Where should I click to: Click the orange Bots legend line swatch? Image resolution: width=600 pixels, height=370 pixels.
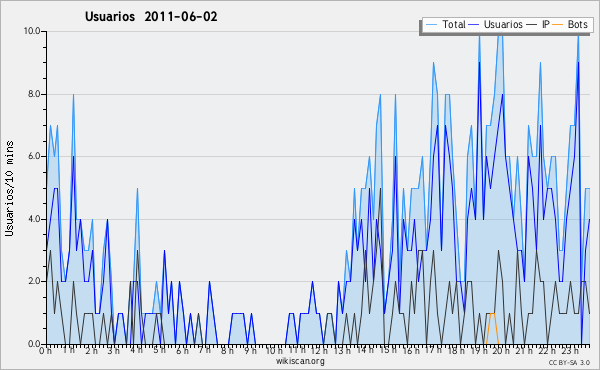(x=558, y=25)
